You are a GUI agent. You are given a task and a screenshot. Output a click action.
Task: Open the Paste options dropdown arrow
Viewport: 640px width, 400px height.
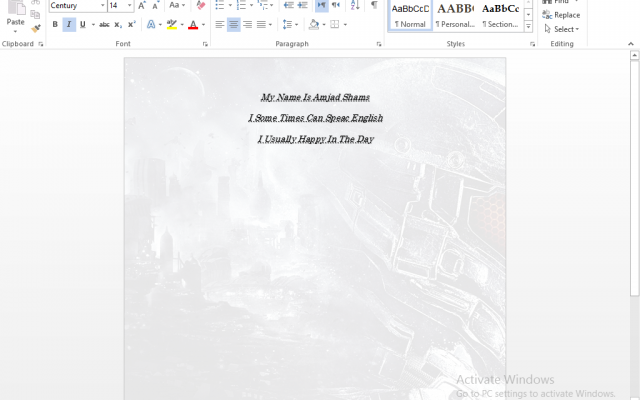coord(16,32)
